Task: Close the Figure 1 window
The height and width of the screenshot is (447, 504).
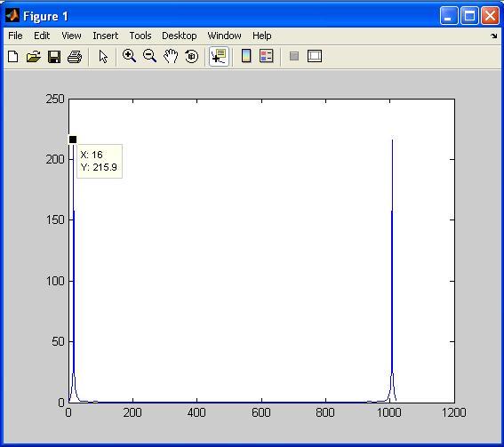Action: click(x=490, y=15)
